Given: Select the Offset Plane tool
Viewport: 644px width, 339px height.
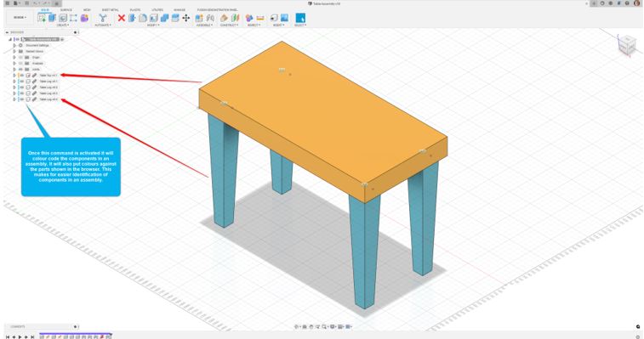Looking at the screenshot, I should coord(224,18).
